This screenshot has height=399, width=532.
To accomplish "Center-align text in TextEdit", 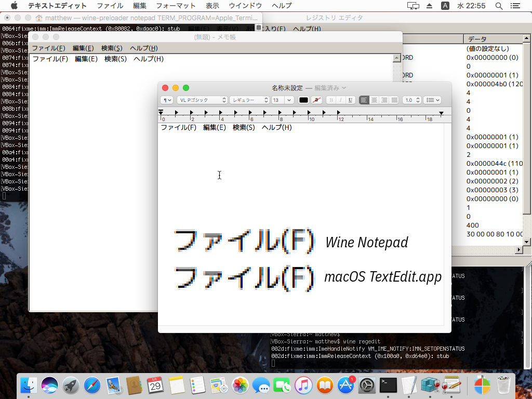I will coord(374,100).
